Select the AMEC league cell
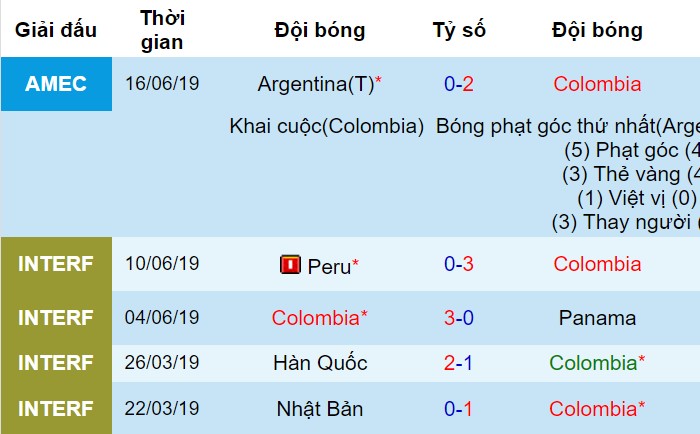Viewport: 700px width, 434px height. (x=56, y=84)
